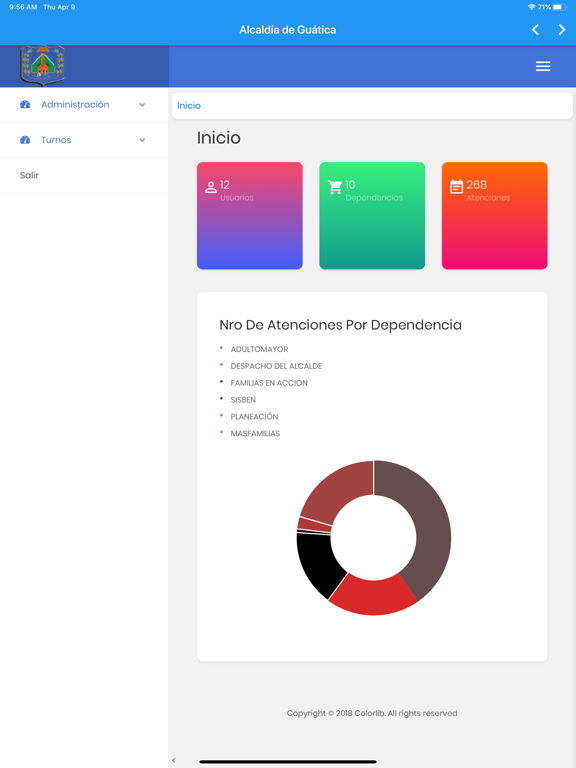Tap the back arrow in title bar

coord(535,30)
